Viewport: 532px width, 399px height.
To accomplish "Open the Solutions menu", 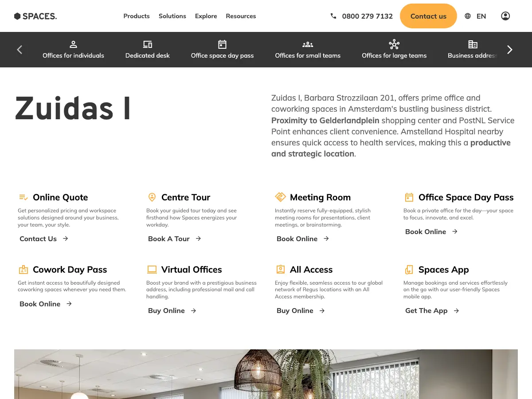I will [x=172, y=16].
